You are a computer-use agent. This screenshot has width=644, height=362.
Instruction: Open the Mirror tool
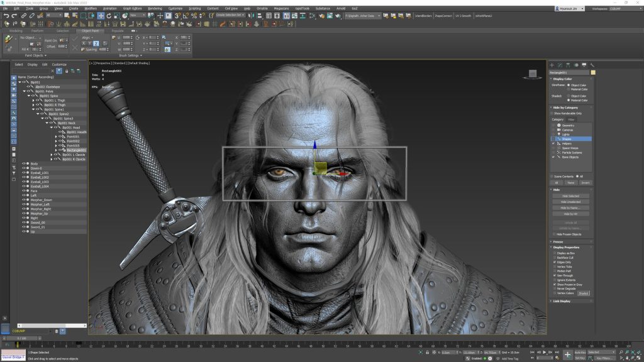(x=252, y=16)
